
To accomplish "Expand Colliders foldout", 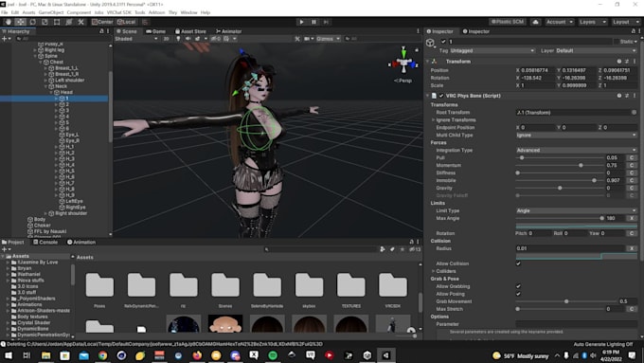I will tap(433, 271).
